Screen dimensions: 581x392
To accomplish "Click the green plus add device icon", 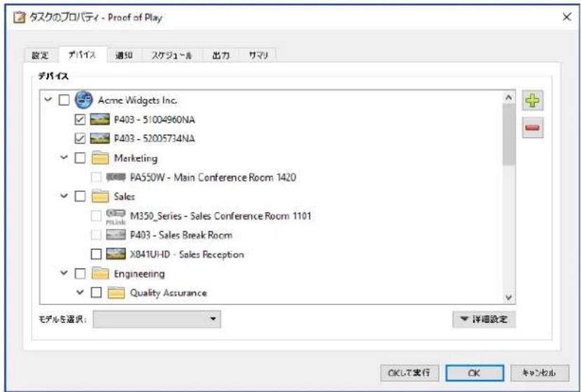I will (533, 100).
